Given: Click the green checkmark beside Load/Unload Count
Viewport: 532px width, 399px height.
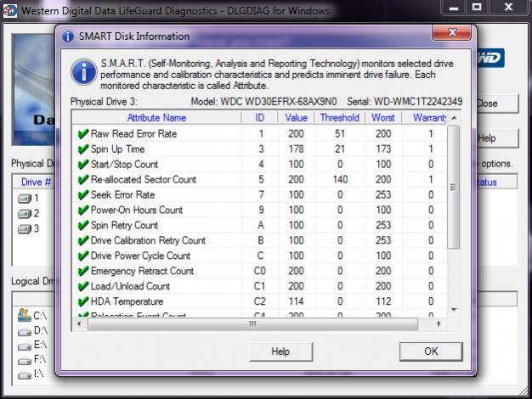Looking at the screenshot, I should tap(83, 286).
